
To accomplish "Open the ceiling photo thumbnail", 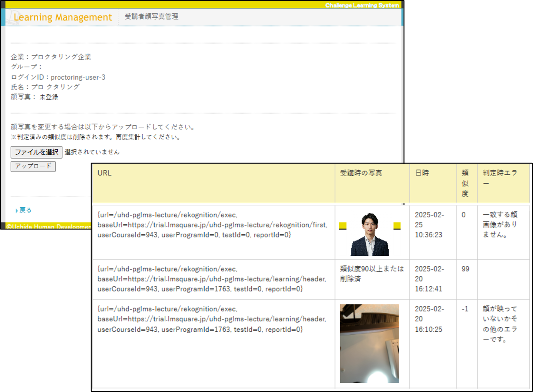I will coord(369,343).
